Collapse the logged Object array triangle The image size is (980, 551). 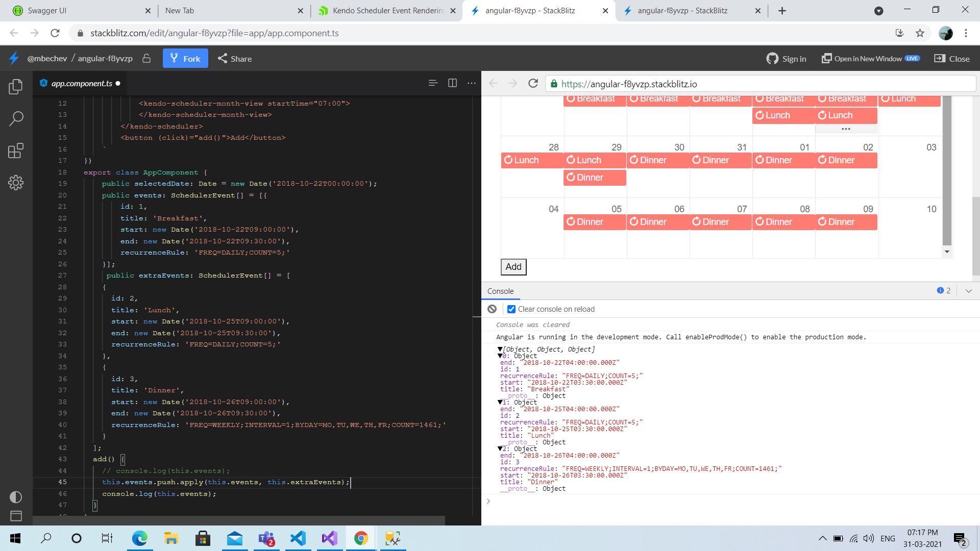tap(500, 349)
